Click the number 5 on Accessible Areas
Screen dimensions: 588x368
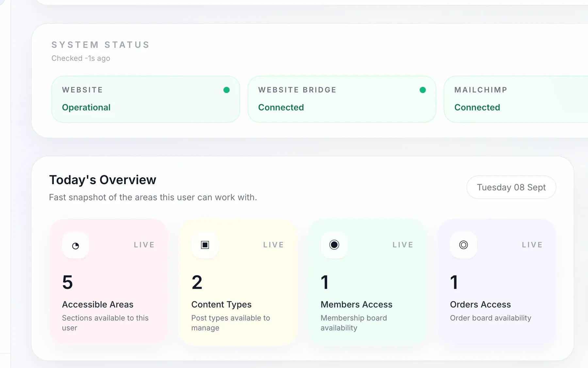click(x=68, y=282)
